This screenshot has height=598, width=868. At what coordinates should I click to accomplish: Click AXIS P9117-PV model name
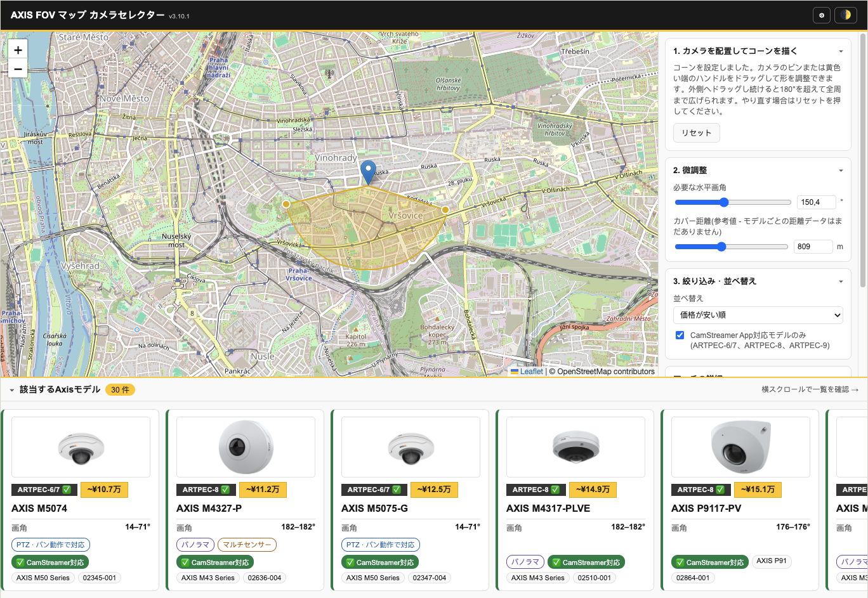tap(706, 509)
